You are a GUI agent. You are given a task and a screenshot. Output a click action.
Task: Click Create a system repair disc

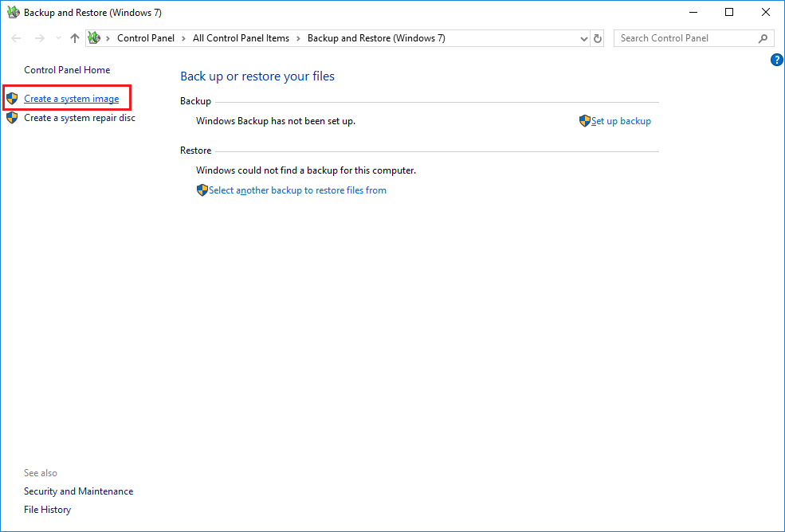pyautogui.click(x=80, y=118)
